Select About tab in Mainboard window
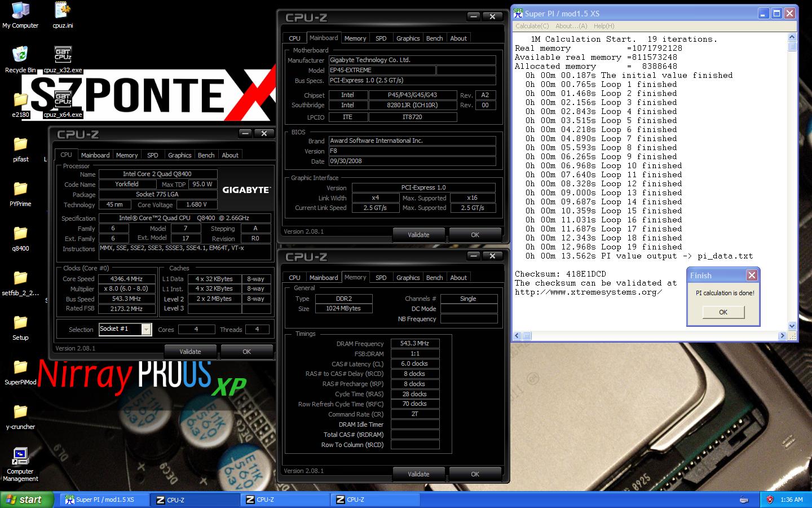 tap(458, 38)
